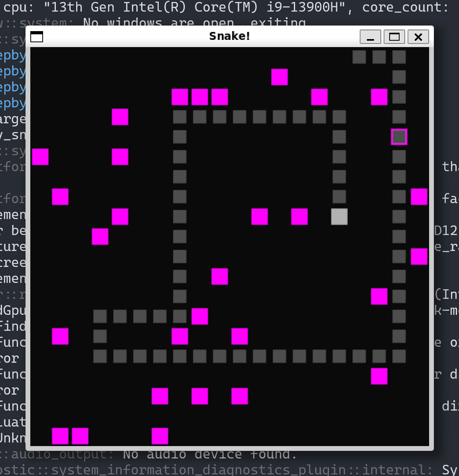Close the Snake! game window
Image resolution: width=459 pixels, height=476 pixels.
click(x=418, y=37)
